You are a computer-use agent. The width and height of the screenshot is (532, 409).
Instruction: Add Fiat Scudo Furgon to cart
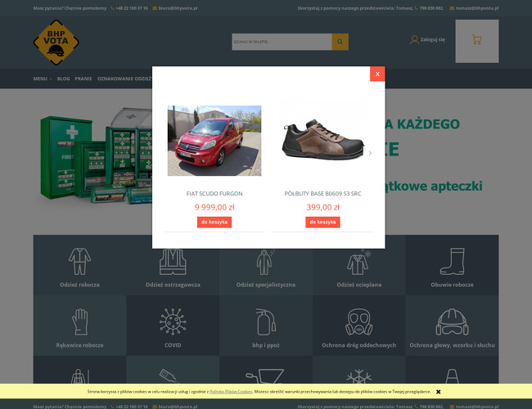click(x=214, y=222)
